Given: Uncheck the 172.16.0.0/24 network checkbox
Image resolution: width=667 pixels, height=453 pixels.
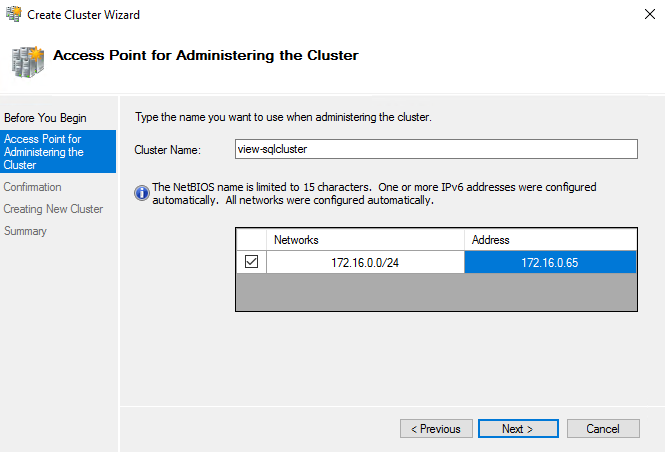Looking at the screenshot, I should coord(251,262).
